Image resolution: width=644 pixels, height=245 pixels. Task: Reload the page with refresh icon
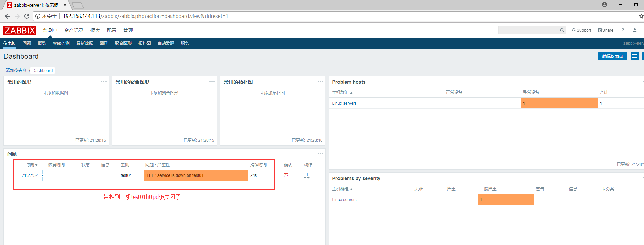[27, 16]
